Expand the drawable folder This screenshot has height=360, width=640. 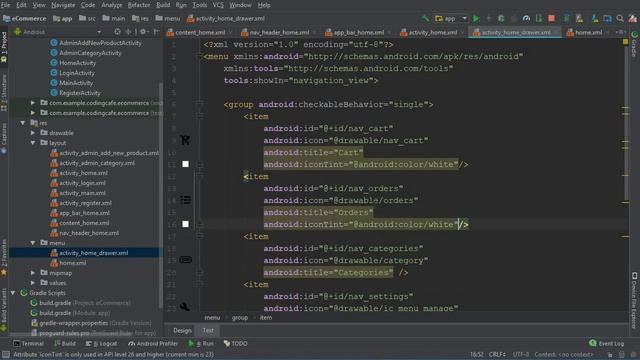(x=33, y=133)
